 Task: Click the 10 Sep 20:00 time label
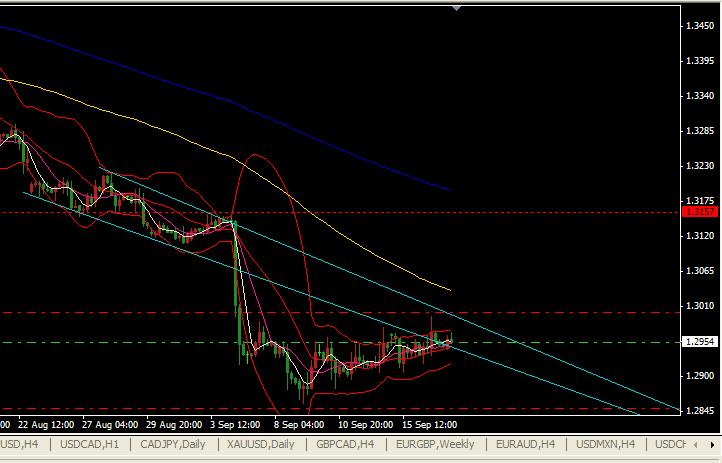point(366,424)
